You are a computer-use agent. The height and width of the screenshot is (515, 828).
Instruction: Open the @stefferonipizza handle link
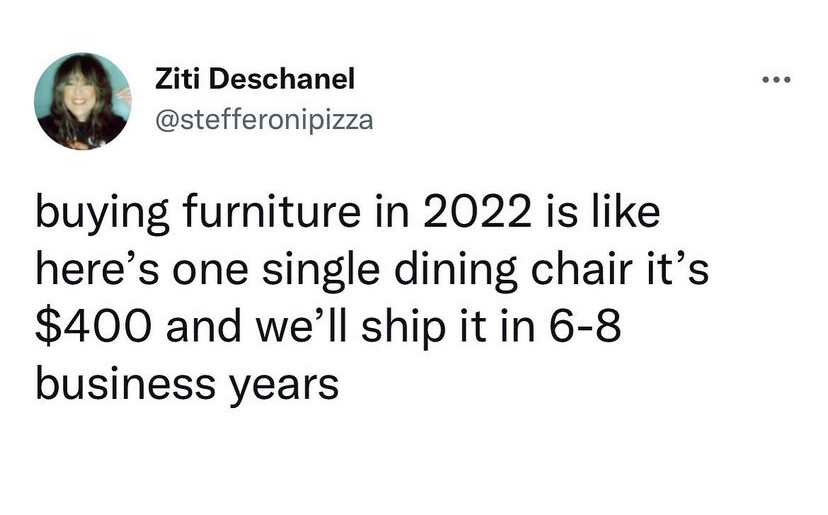[264, 120]
